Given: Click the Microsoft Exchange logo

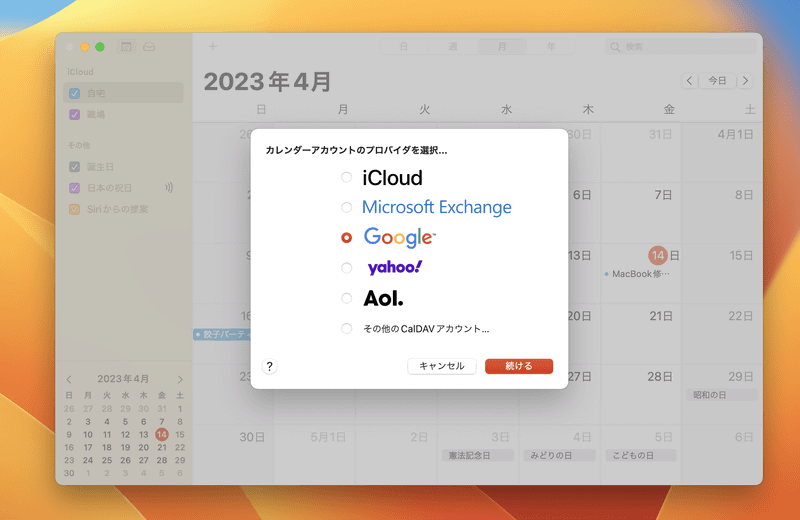Looking at the screenshot, I should pos(437,207).
